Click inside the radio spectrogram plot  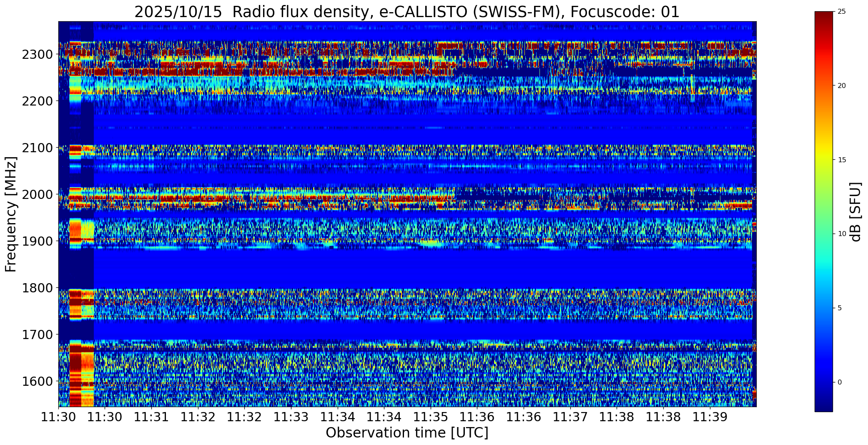407,214
